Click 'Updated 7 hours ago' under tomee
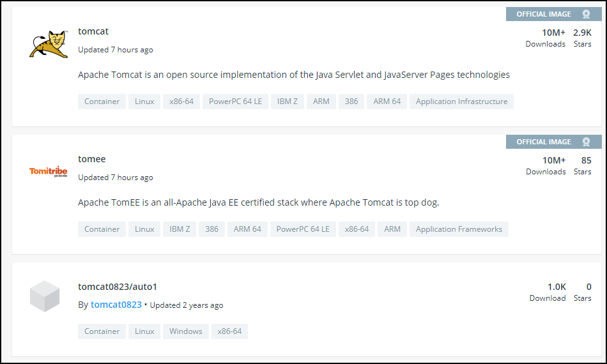Image resolution: width=607 pixels, height=364 pixels. pyautogui.click(x=116, y=178)
